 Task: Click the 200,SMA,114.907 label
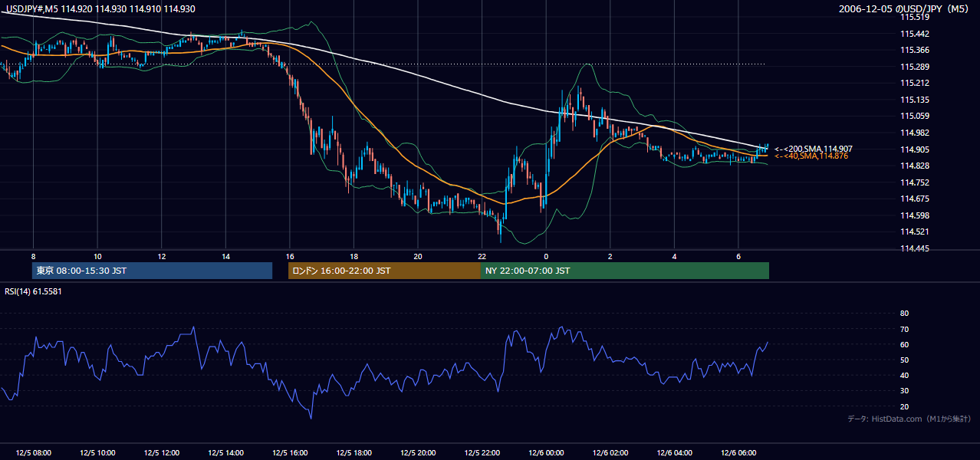pyautogui.click(x=814, y=149)
